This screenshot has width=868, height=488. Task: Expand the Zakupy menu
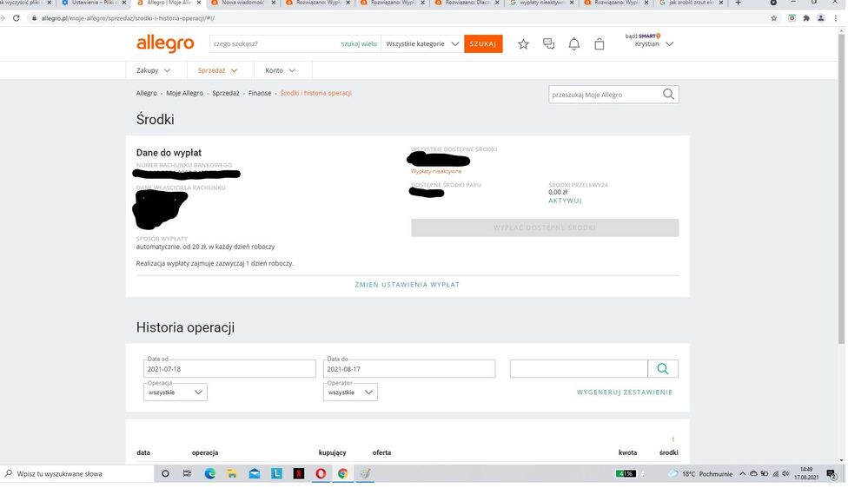[153, 70]
